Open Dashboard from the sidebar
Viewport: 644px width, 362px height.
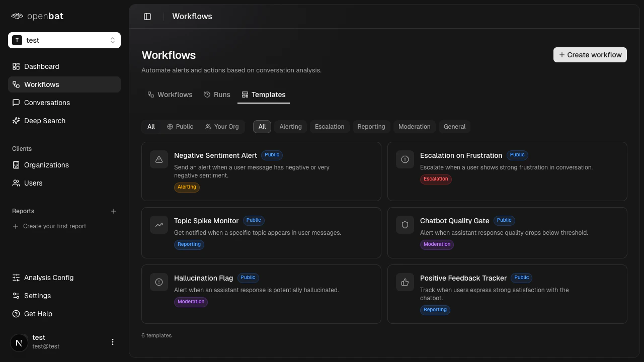pos(41,66)
